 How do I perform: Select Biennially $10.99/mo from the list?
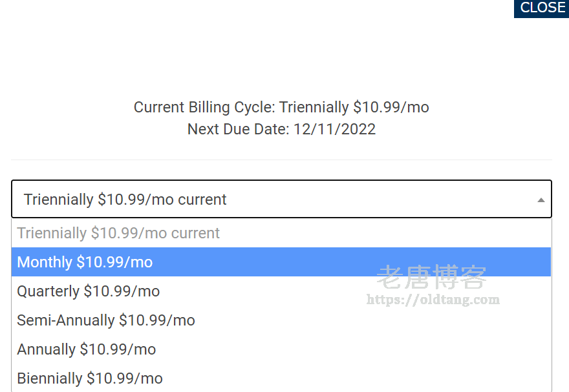(x=89, y=378)
